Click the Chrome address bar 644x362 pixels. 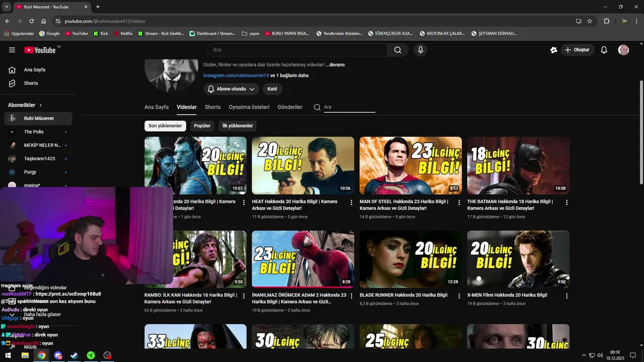[317, 21]
